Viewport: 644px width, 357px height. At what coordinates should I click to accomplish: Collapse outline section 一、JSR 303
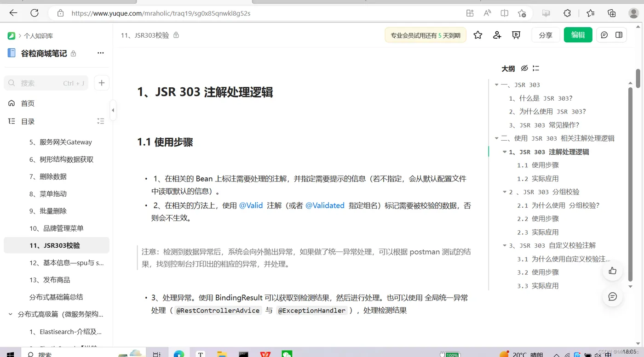496,85
